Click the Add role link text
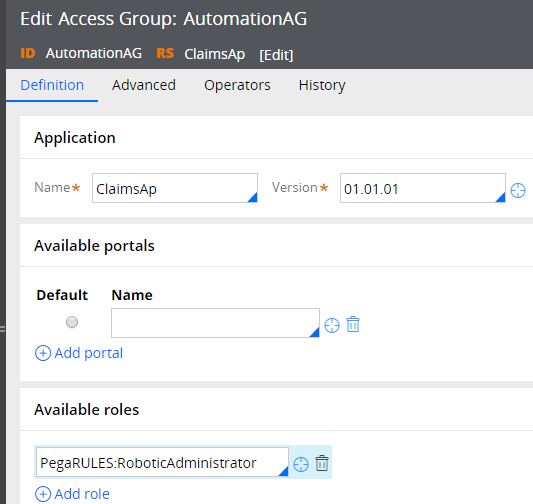 82,494
